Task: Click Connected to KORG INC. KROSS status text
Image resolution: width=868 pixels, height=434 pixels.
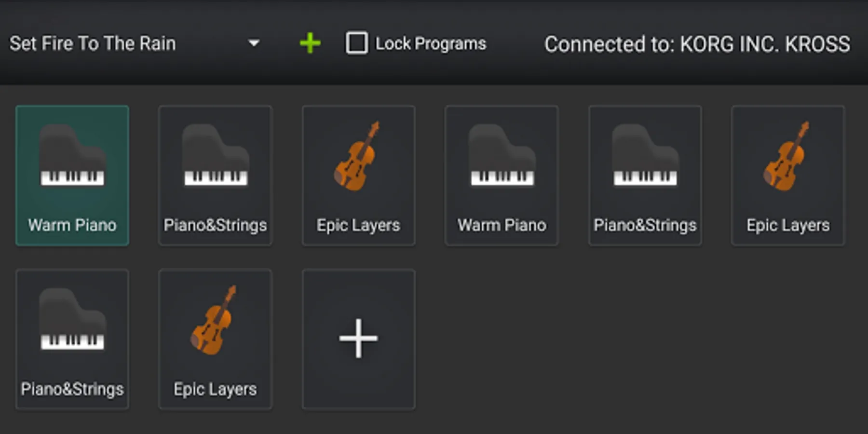Action: [x=697, y=44]
